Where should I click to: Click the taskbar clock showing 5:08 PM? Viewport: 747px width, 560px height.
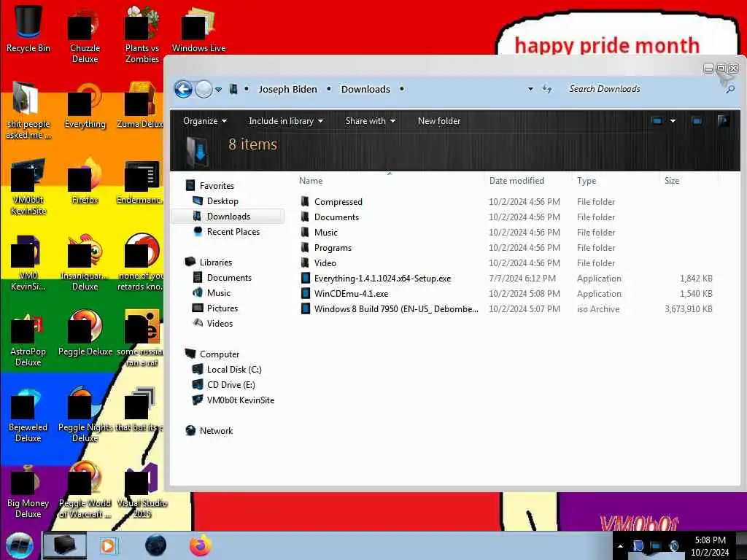[710, 546]
